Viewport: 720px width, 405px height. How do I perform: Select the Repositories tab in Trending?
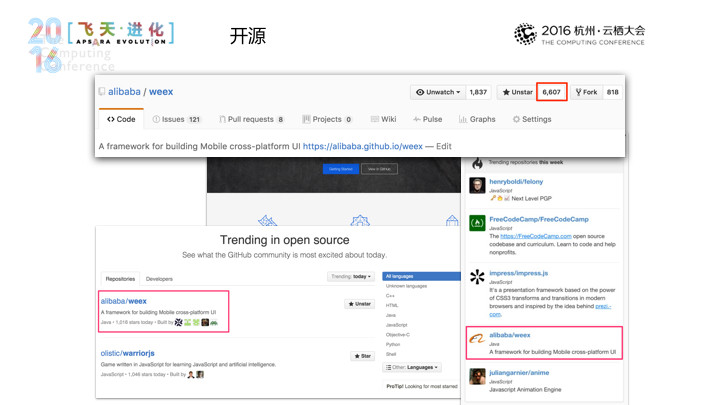pyautogui.click(x=120, y=279)
